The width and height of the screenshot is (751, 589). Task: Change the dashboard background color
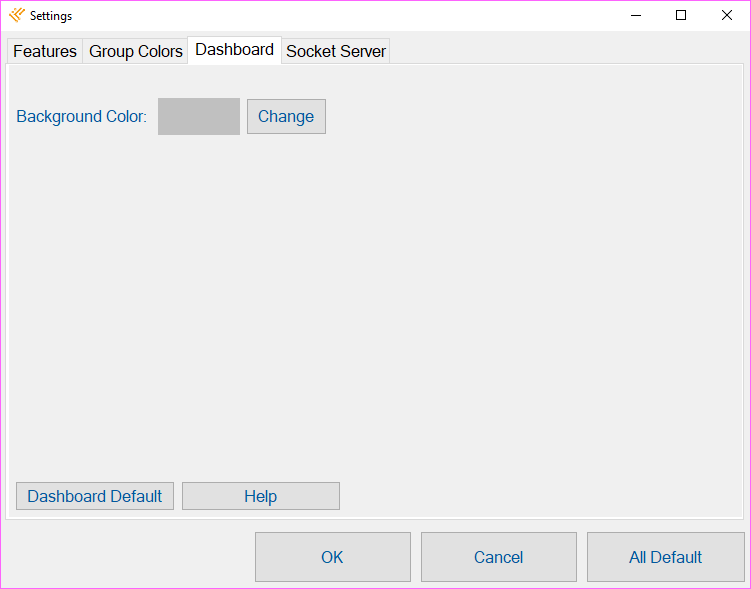(x=286, y=116)
